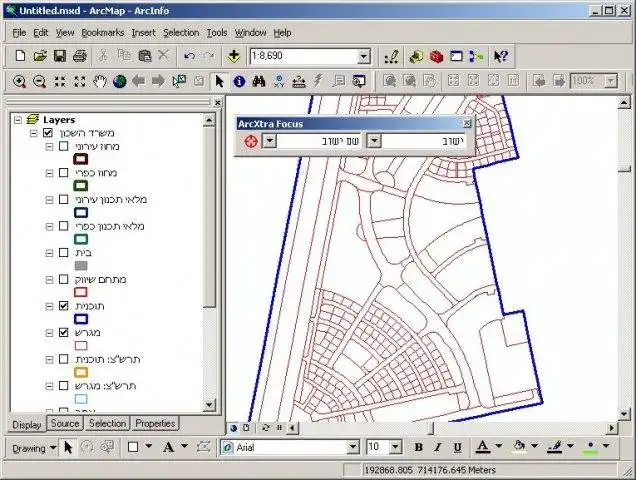Open the red ArcToolbox icon
The width and height of the screenshot is (636, 480).
pyautogui.click(x=436, y=57)
